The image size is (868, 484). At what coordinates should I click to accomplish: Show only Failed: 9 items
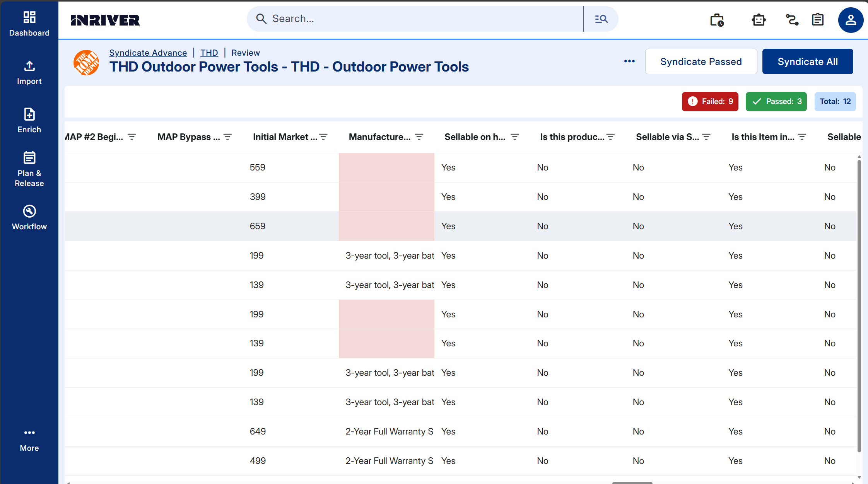pos(710,102)
